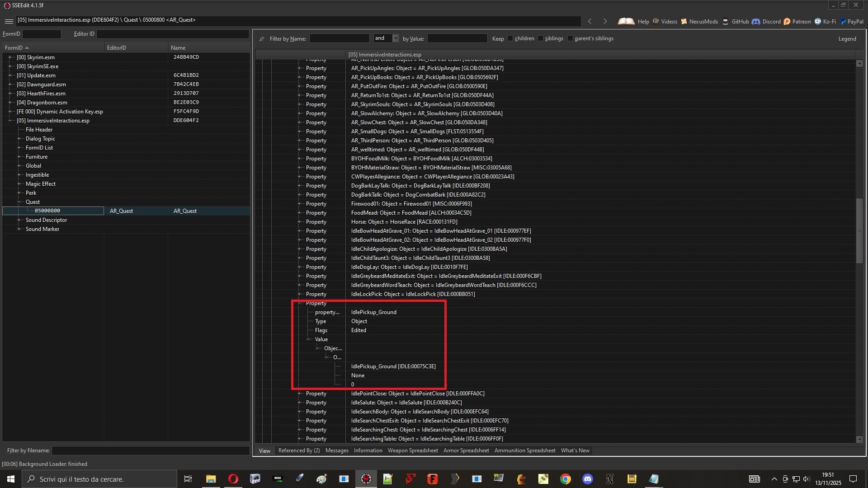The height and width of the screenshot is (488, 868).
Task: Expand the [03] HearthFires.esm node
Action: pos(10,94)
